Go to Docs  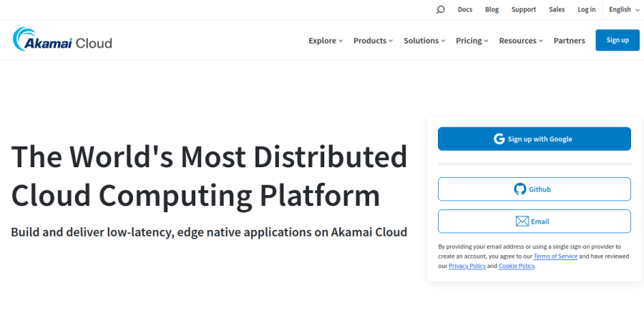(x=465, y=9)
